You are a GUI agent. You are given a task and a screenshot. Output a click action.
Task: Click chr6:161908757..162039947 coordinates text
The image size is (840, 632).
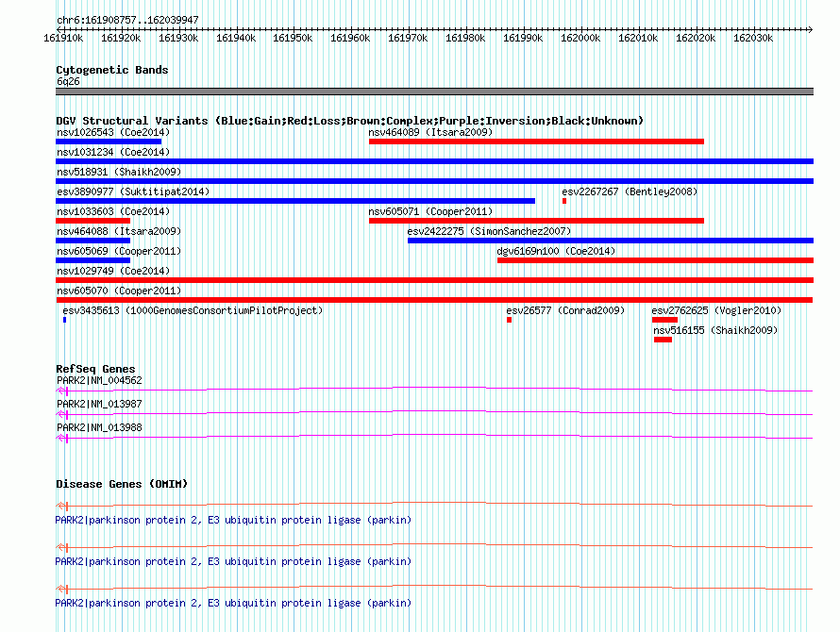click(127, 20)
